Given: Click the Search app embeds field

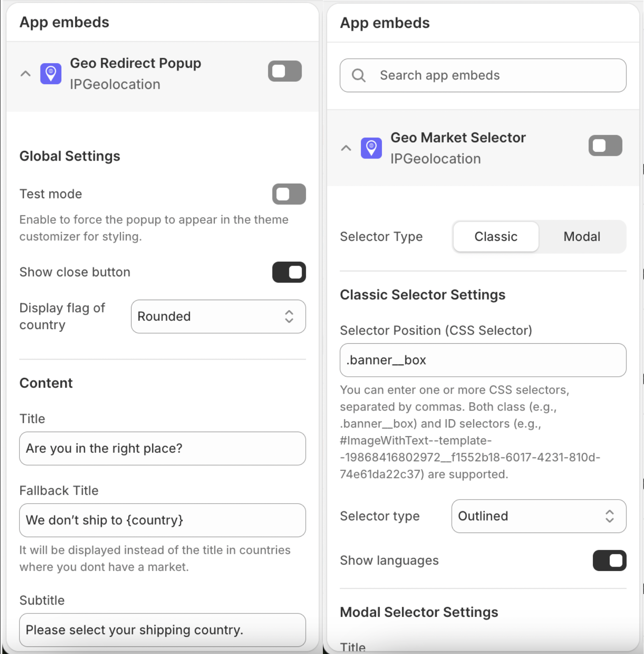Looking at the screenshot, I should [483, 75].
